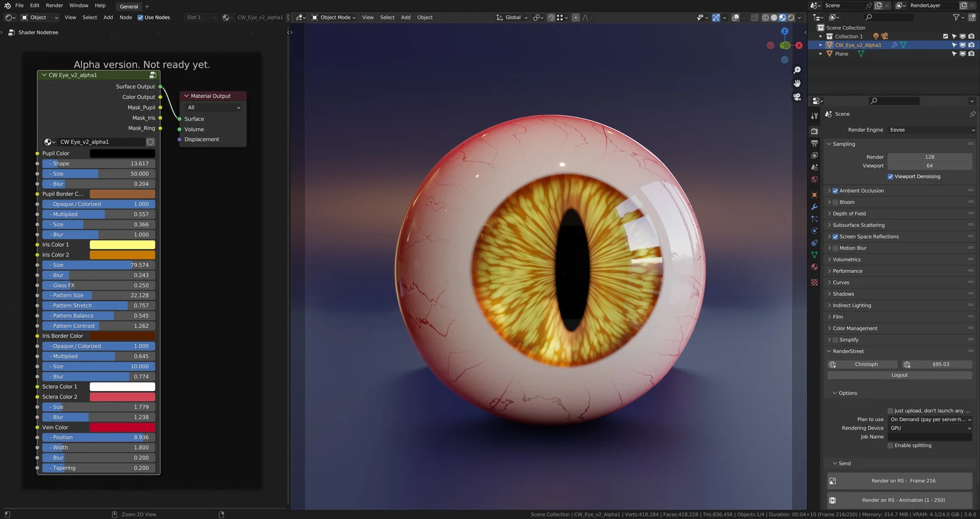Open Object Mode dropdown in viewport

click(x=334, y=18)
